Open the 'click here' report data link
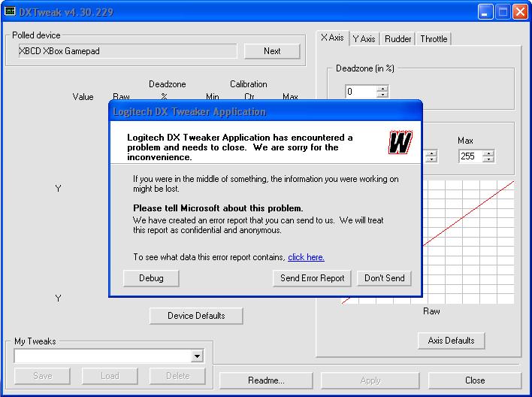Image resolution: width=532 pixels, height=397 pixels. click(x=306, y=257)
